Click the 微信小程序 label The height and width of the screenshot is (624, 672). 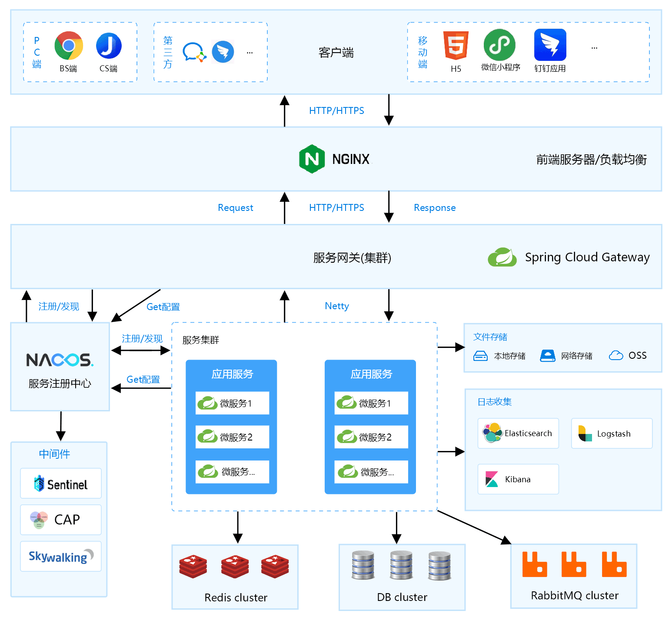[501, 67]
